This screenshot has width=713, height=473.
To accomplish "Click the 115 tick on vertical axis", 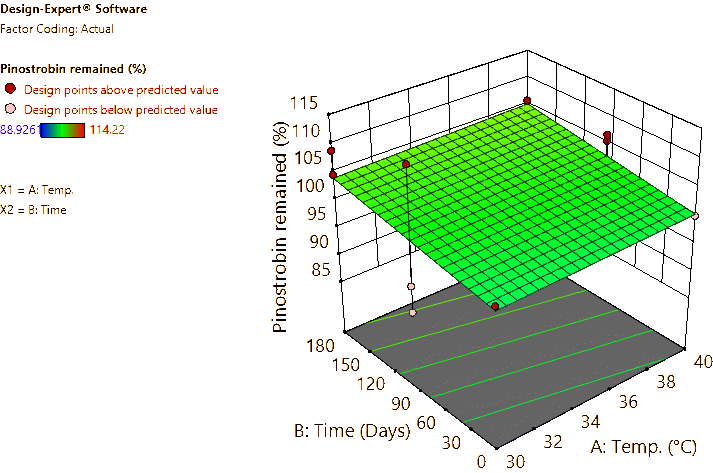I will [305, 103].
